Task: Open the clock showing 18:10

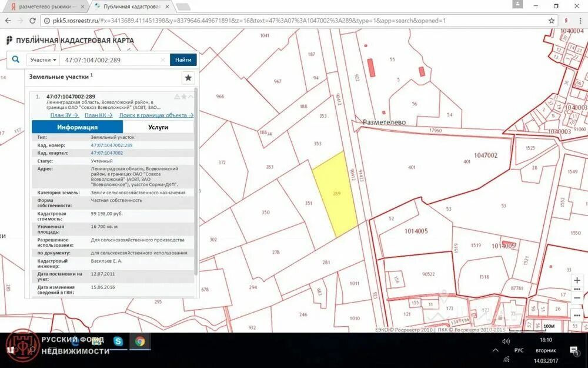Action: point(546,340)
